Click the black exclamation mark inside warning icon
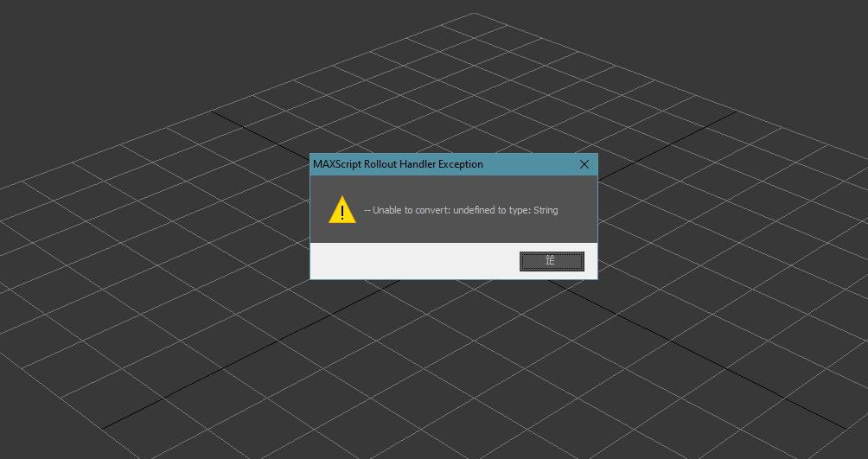868x459 pixels. (342, 212)
